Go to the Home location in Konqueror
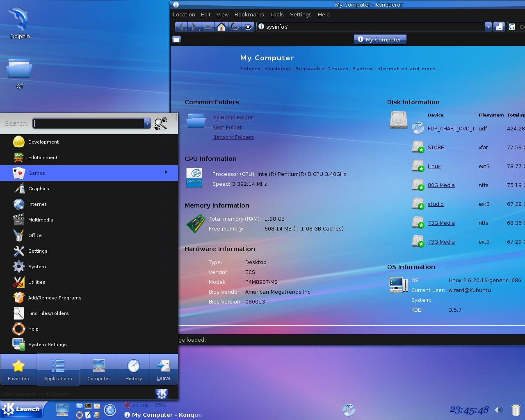 221,27
